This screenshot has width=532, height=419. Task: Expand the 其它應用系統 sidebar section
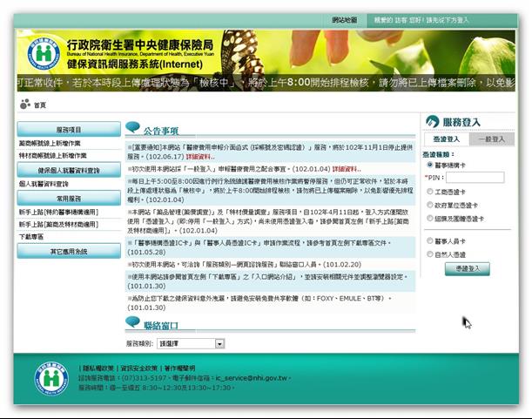pyautogui.click(x=69, y=251)
